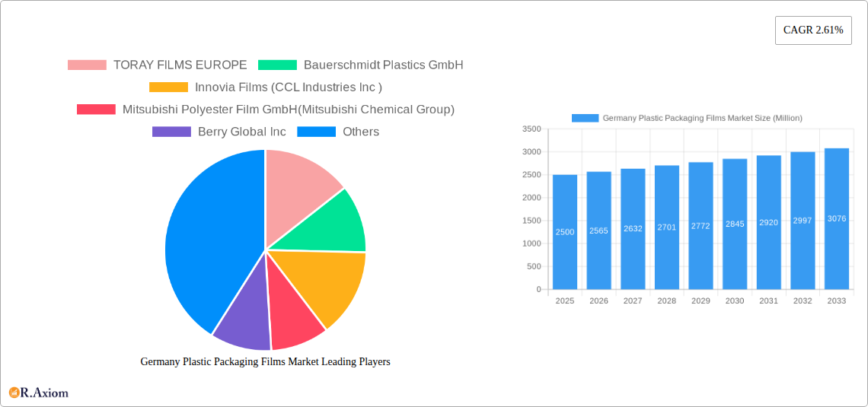The width and height of the screenshot is (868, 407).
Task: Click the Others legend label
Action: (x=361, y=132)
